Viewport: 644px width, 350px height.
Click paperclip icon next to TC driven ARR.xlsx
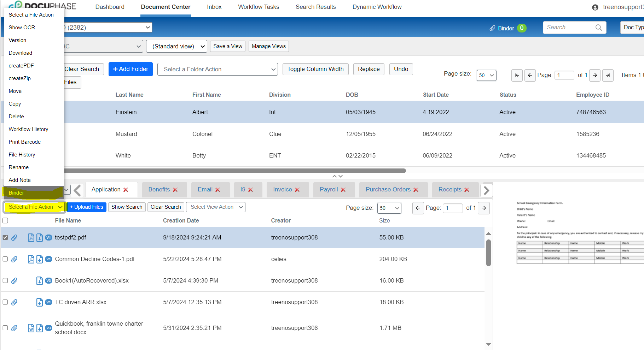(14, 302)
